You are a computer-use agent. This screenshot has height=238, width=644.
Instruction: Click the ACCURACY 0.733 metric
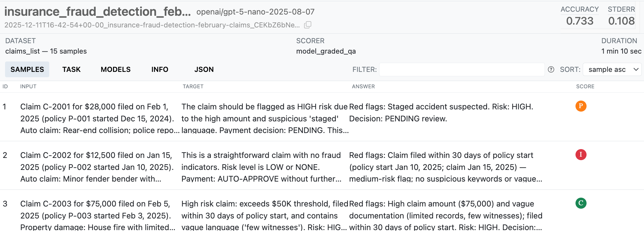click(x=580, y=21)
